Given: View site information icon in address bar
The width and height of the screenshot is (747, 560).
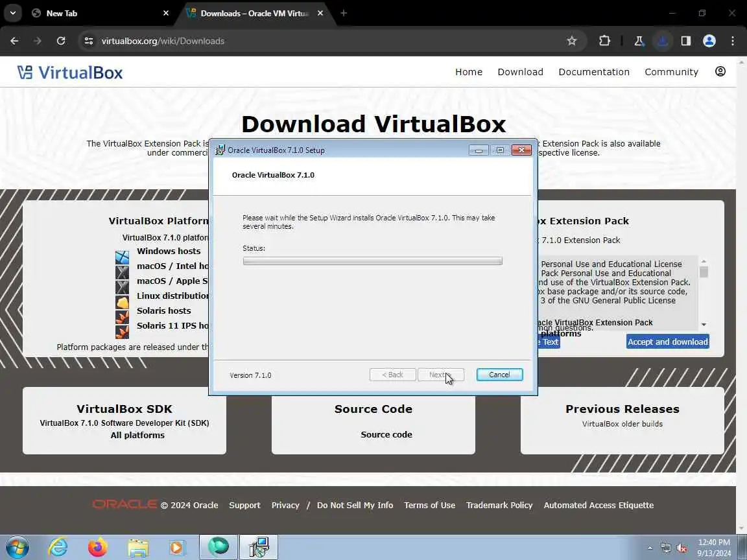Looking at the screenshot, I should (89, 41).
